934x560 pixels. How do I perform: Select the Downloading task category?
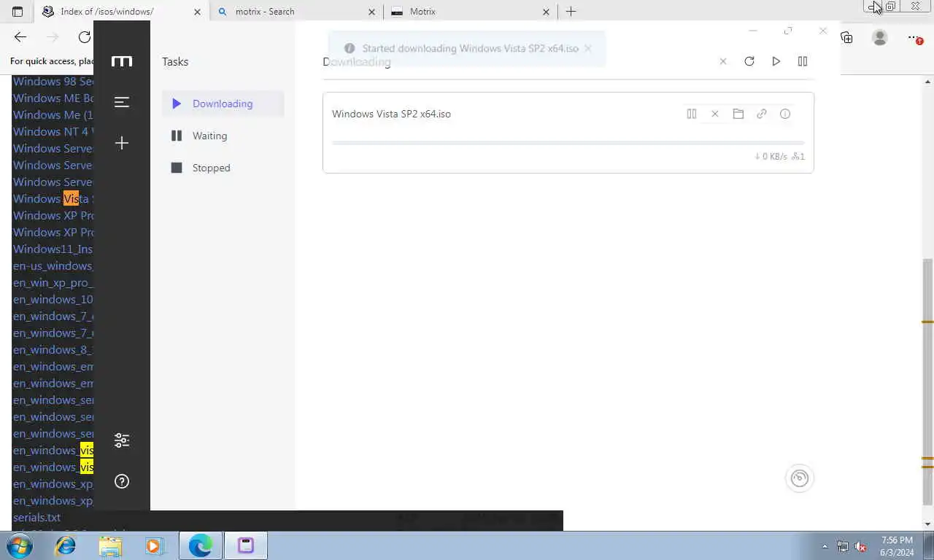point(223,104)
